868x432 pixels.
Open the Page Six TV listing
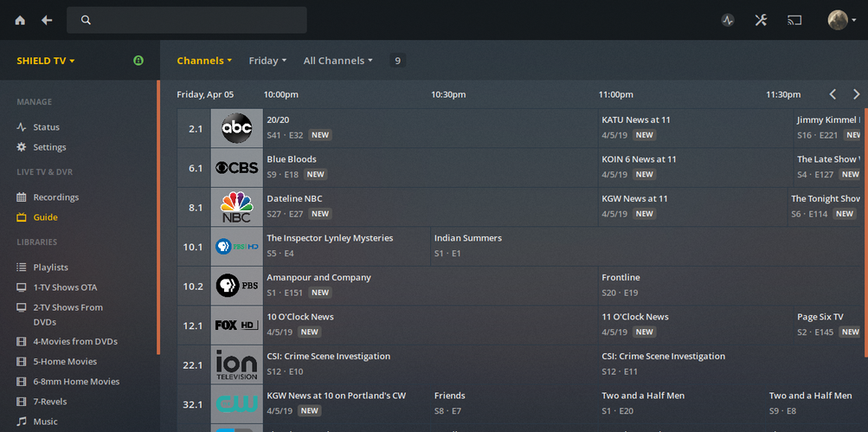pyautogui.click(x=829, y=326)
